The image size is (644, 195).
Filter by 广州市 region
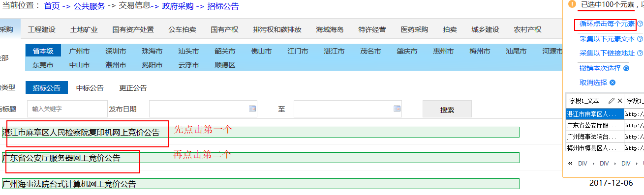coord(79,51)
